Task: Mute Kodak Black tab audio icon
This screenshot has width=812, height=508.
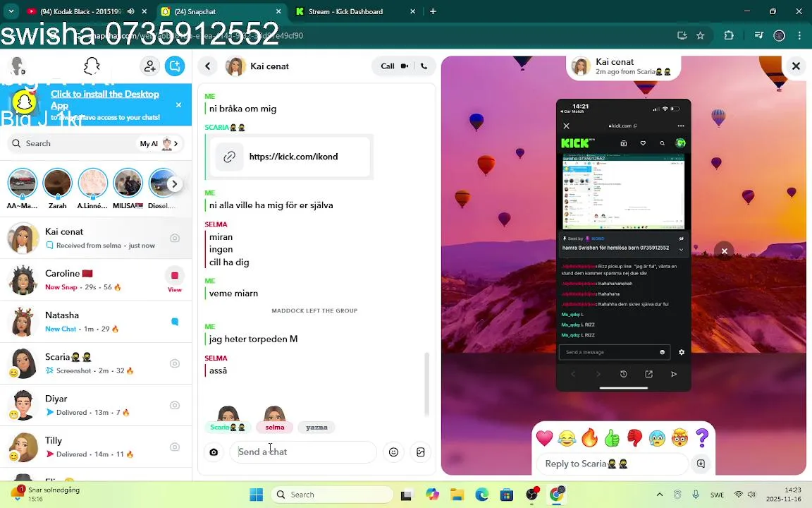Action: pyautogui.click(x=131, y=11)
